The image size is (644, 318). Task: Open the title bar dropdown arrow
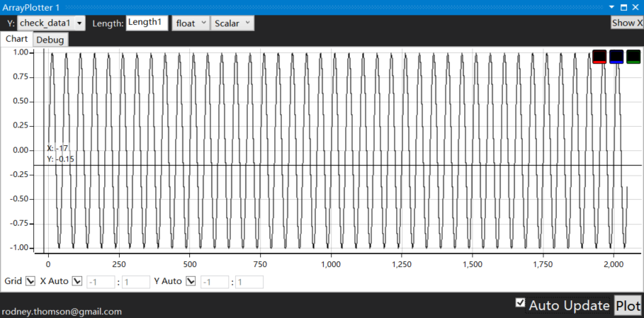tap(612, 7)
